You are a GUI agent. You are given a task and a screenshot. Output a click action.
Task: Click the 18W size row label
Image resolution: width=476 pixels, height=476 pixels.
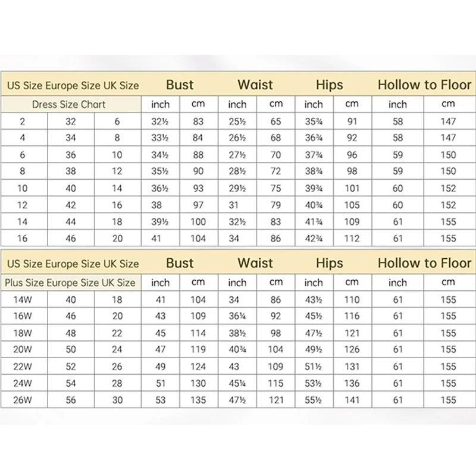click(x=24, y=333)
